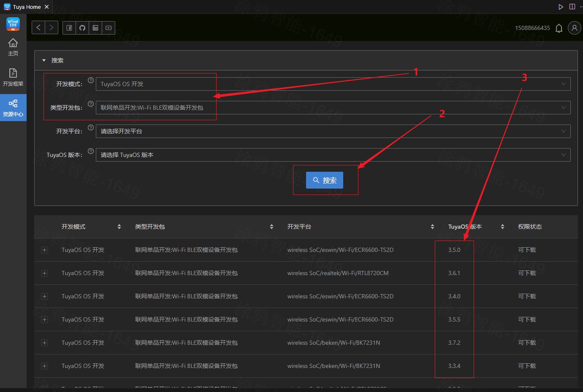The width and height of the screenshot is (583, 392).
Task: Sort table by 类型开发包 column
Action: tap(271, 227)
